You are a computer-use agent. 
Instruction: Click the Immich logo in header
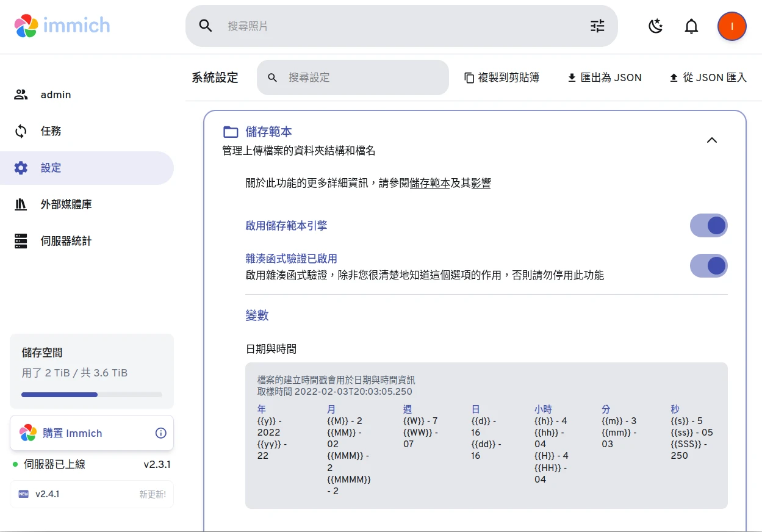[62, 26]
